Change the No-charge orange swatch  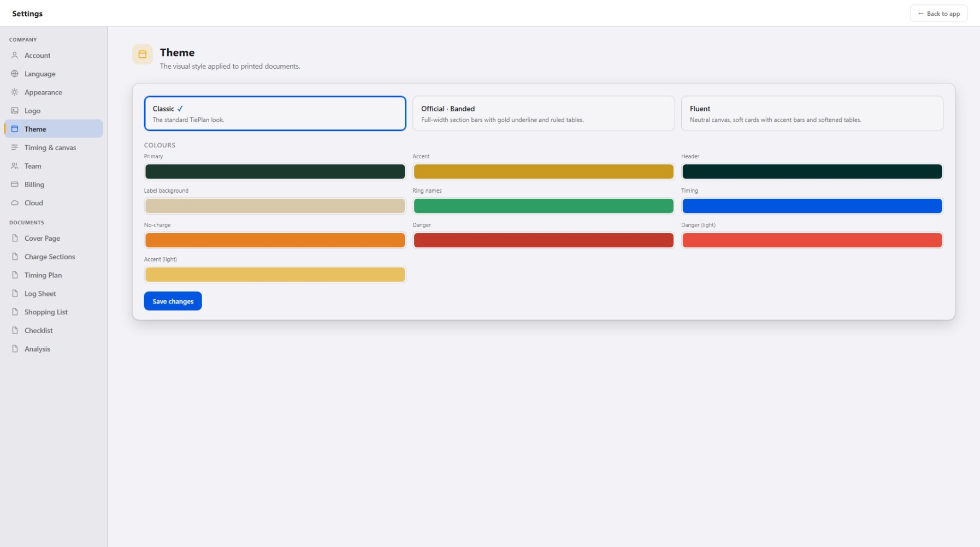tap(275, 240)
